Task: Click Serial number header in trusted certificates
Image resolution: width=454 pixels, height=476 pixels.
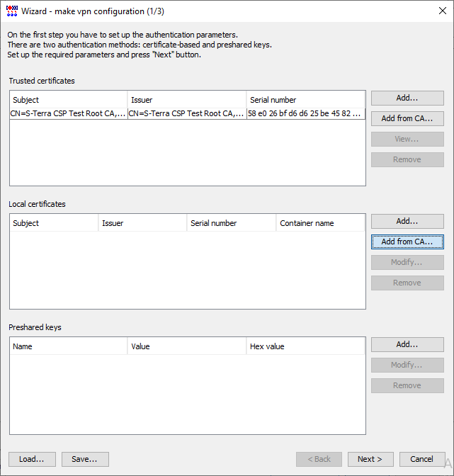Action: pyautogui.click(x=306, y=100)
